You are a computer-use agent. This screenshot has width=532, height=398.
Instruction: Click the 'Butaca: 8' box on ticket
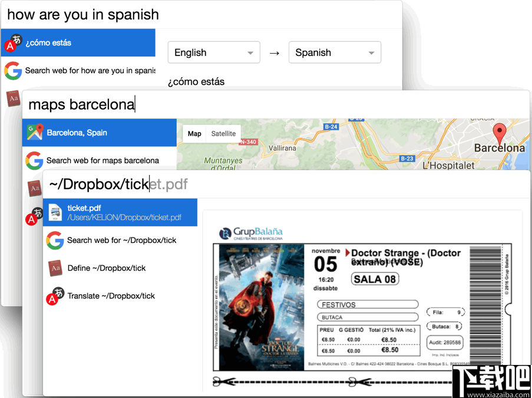pyautogui.click(x=444, y=326)
